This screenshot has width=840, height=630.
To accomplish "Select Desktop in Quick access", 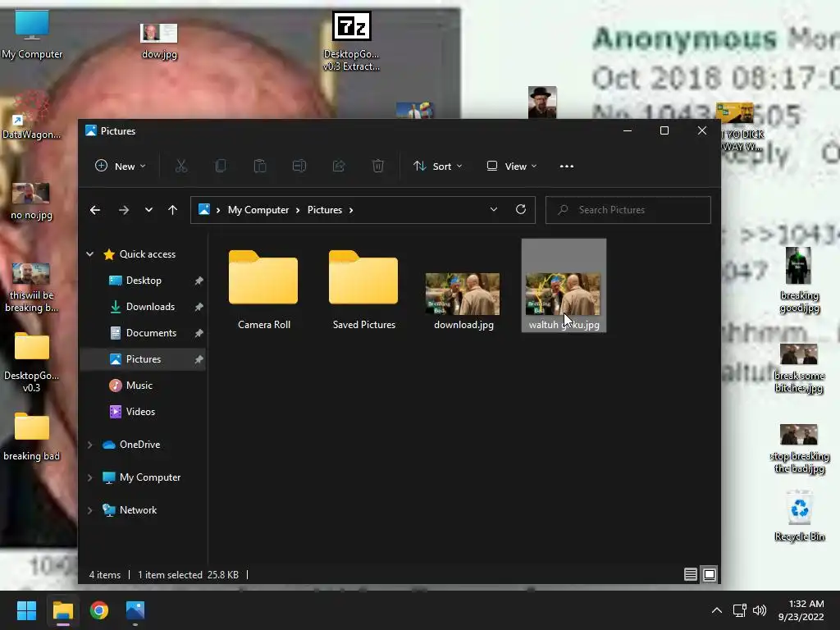I will pyautogui.click(x=143, y=281).
